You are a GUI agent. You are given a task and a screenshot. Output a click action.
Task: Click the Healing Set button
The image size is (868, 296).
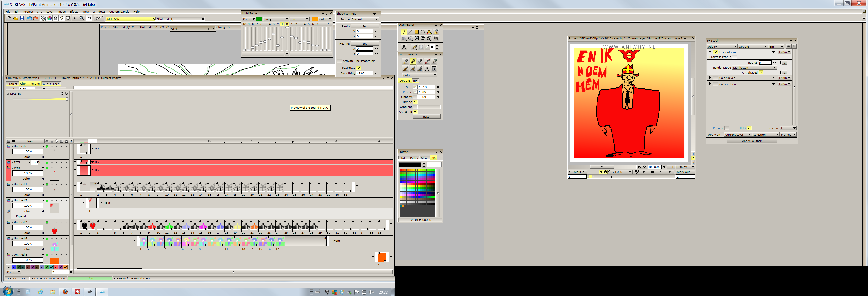tap(365, 43)
